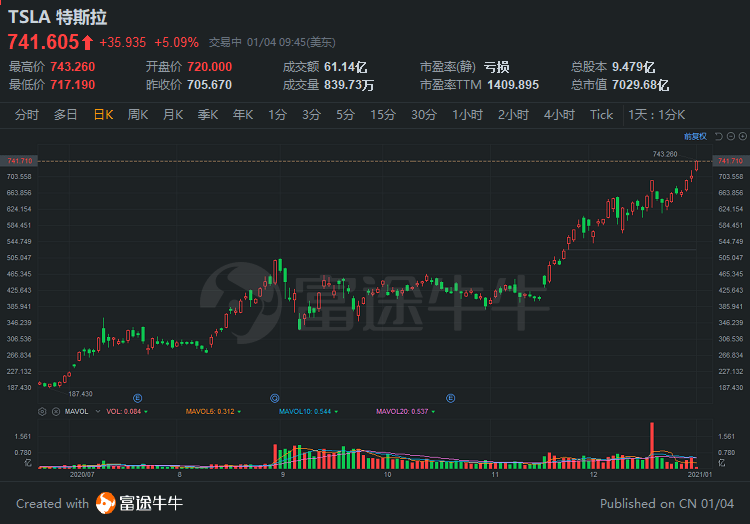Viewport: 750px width, 524px height.
Task: Click the 最低价 value 717.190
Action: point(73,85)
